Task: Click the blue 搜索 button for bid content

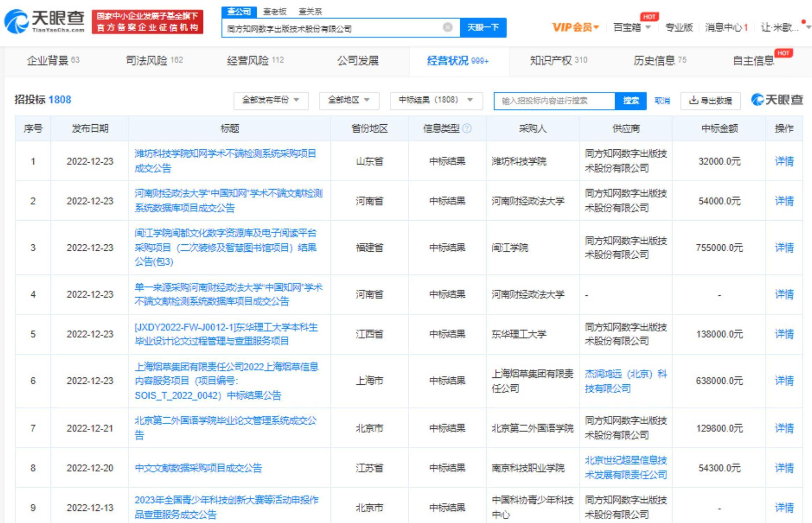Action: coord(631,101)
